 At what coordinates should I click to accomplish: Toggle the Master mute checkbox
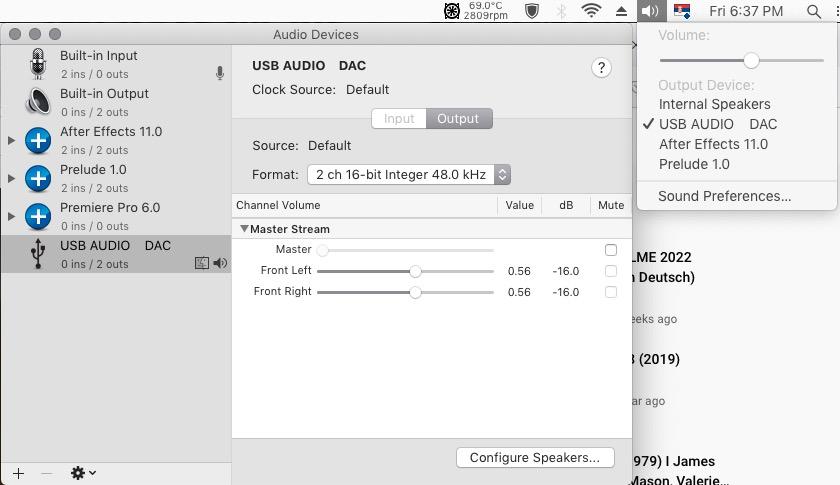pos(611,250)
